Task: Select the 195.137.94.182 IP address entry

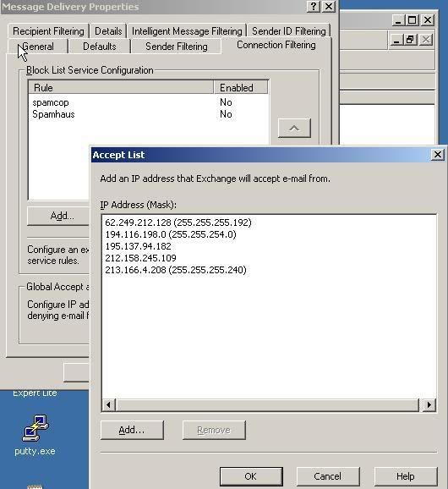Action: pos(138,246)
